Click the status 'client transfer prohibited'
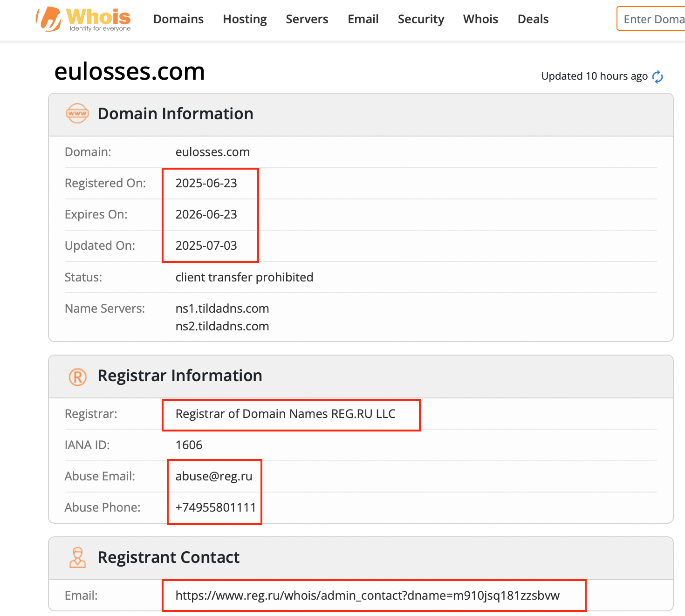Viewport: 685px width, 616px height. click(244, 277)
